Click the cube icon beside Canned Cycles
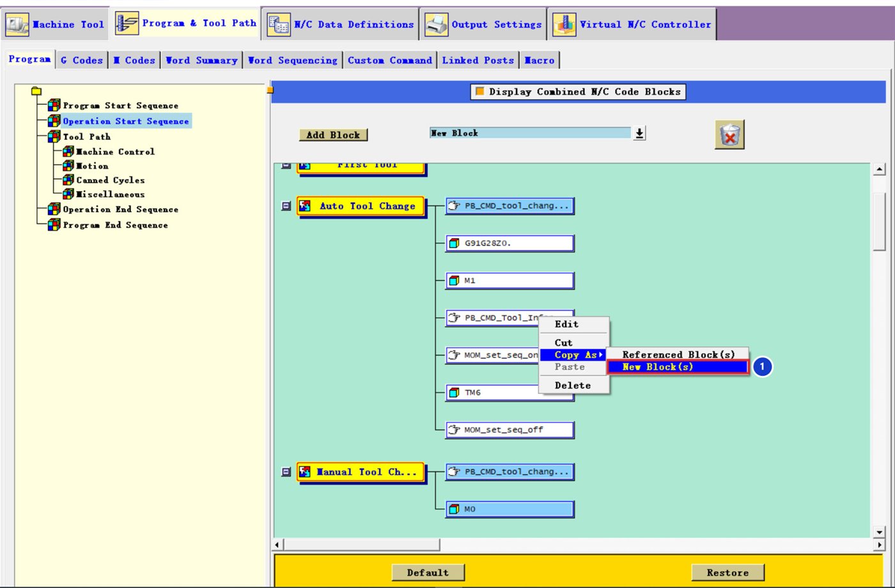 (x=68, y=180)
